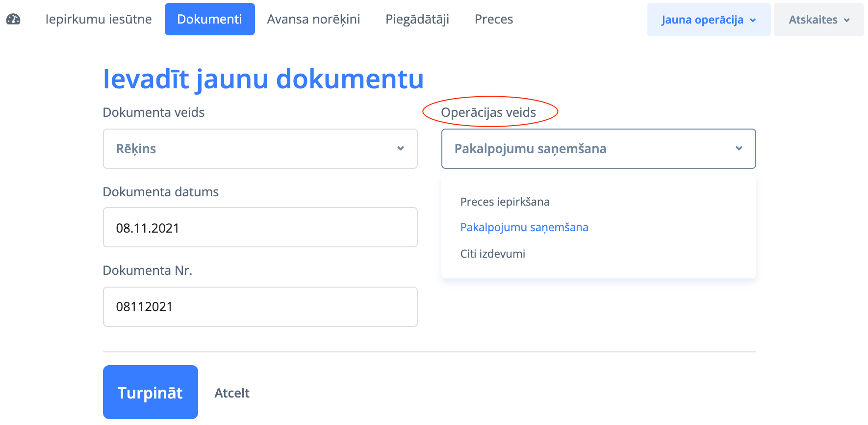Open the Dokumenta veids dropdown
This screenshot has width=868, height=425.
point(260,149)
